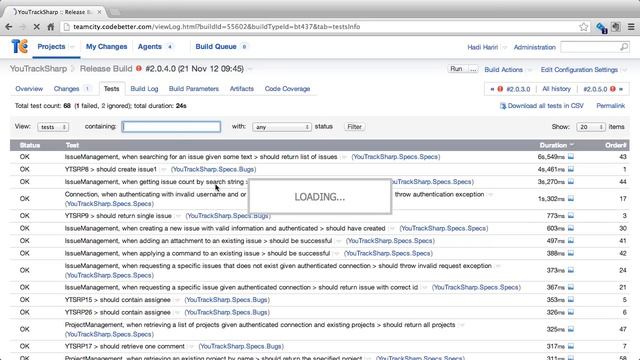Bookmark page with star icon

click(x=583, y=27)
